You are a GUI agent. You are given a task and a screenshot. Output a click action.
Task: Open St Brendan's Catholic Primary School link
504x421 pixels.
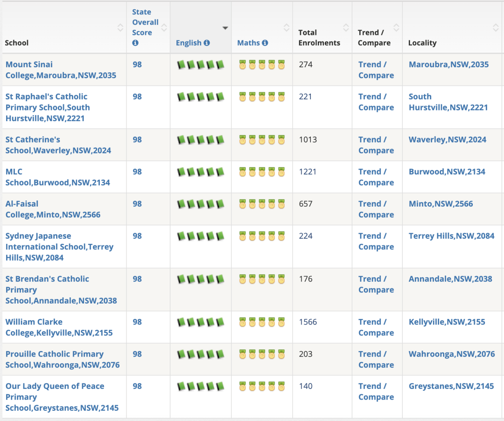(x=61, y=290)
